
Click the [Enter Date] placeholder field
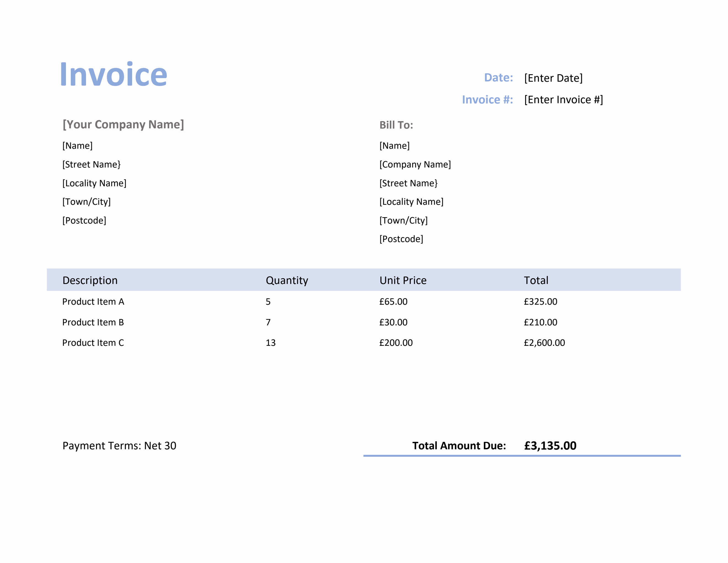tap(553, 78)
